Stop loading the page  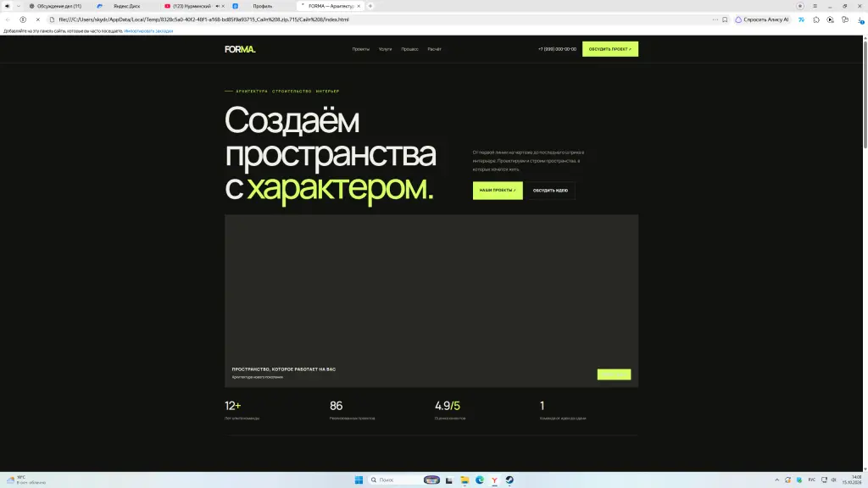click(37, 19)
